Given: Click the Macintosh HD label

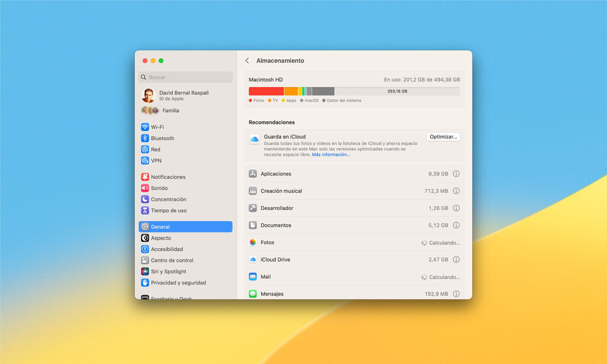Looking at the screenshot, I should 266,80.
